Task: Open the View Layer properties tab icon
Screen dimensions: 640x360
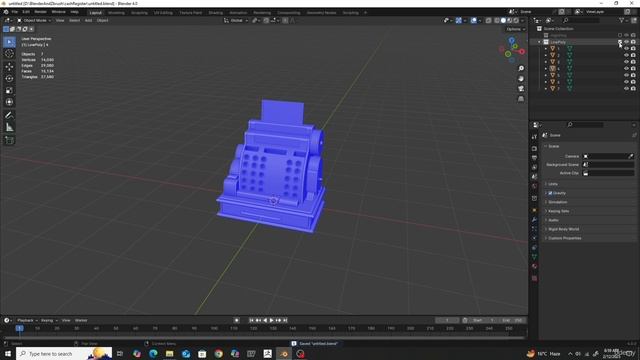Action: 534,167
